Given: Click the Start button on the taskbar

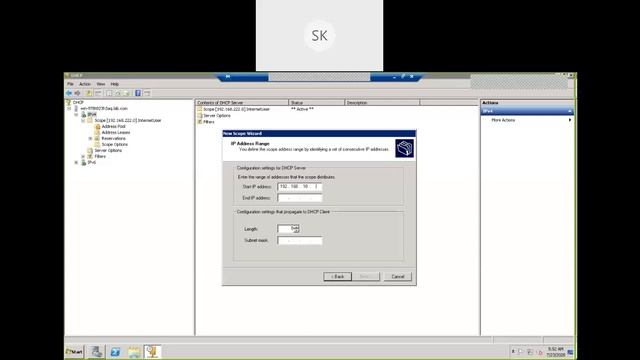Looking at the screenshot, I should point(74,351).
